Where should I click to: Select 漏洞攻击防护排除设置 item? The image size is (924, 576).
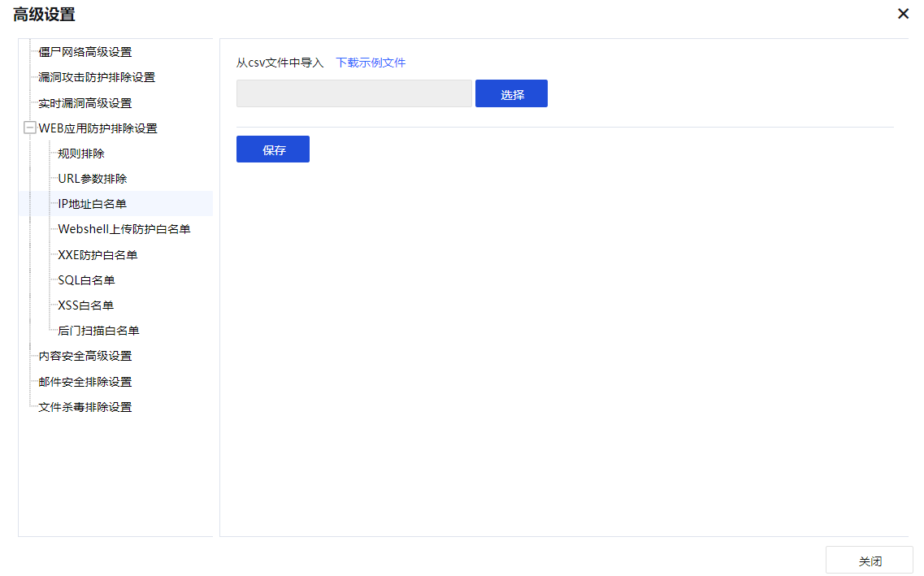point(96,77)
